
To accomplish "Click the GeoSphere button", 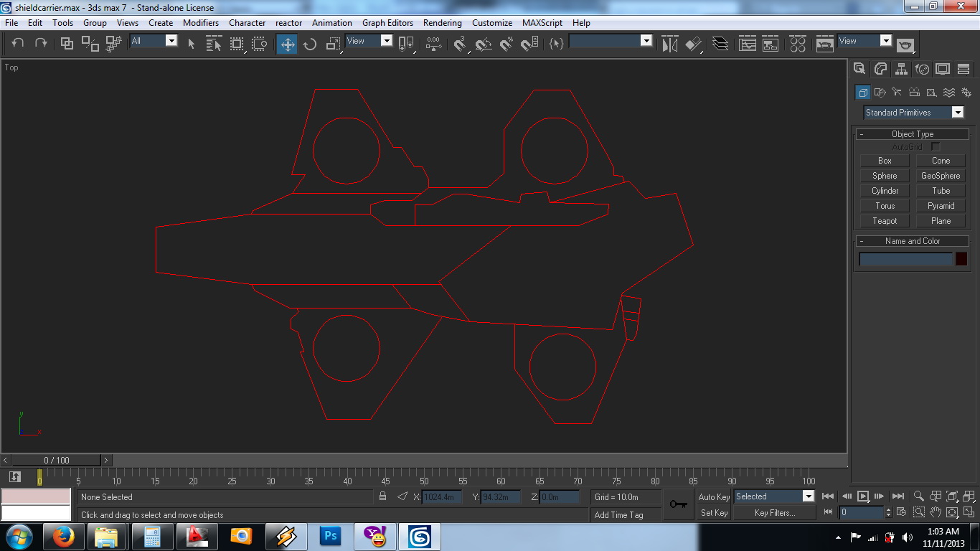I will point(941,176).
